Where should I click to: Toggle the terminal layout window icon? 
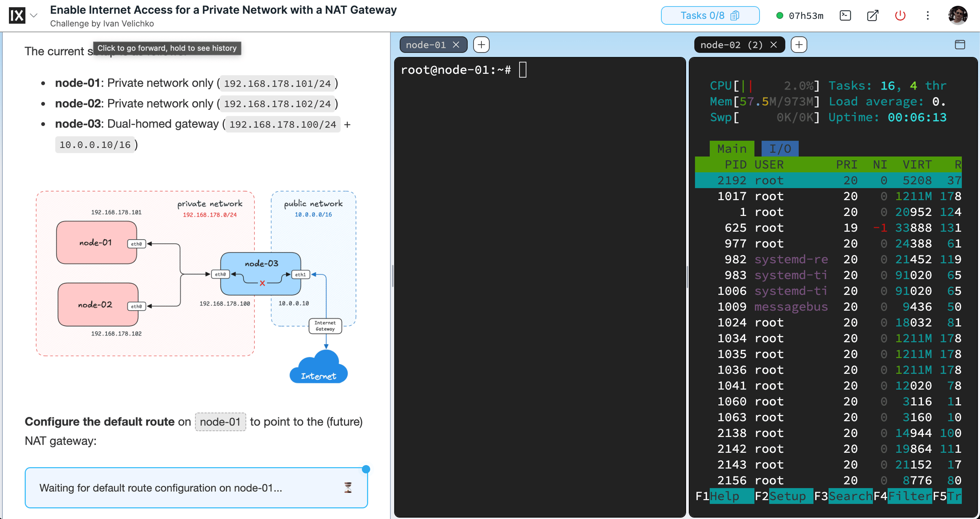point(960,45)
